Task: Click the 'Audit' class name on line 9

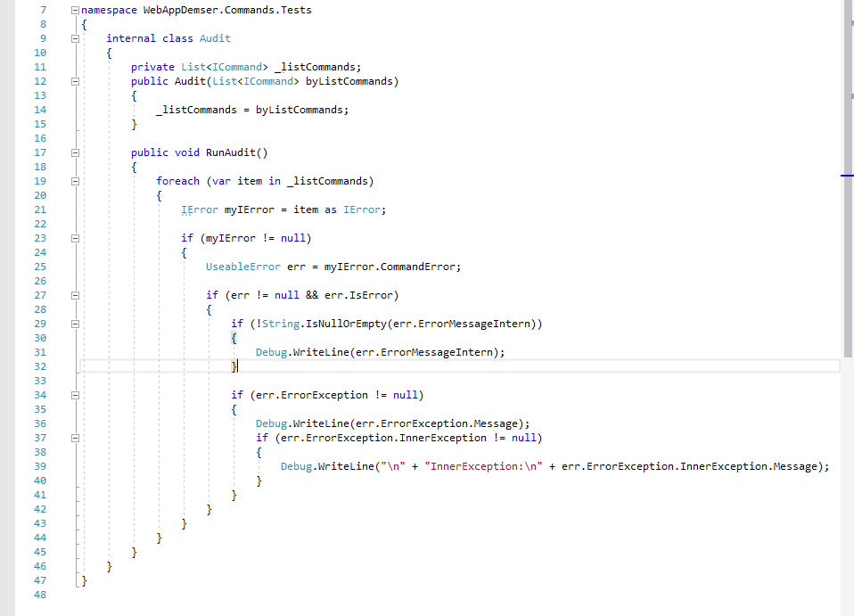Action: coord(215,38)
